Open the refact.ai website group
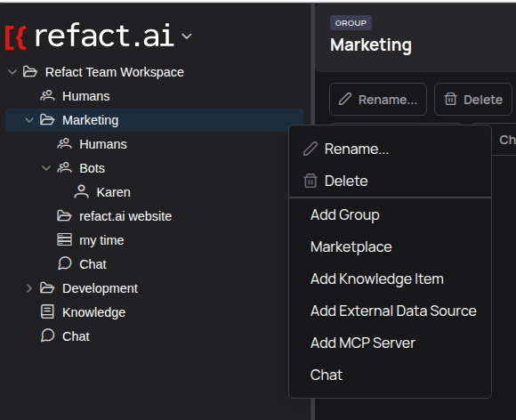 (x=125, y=216)
